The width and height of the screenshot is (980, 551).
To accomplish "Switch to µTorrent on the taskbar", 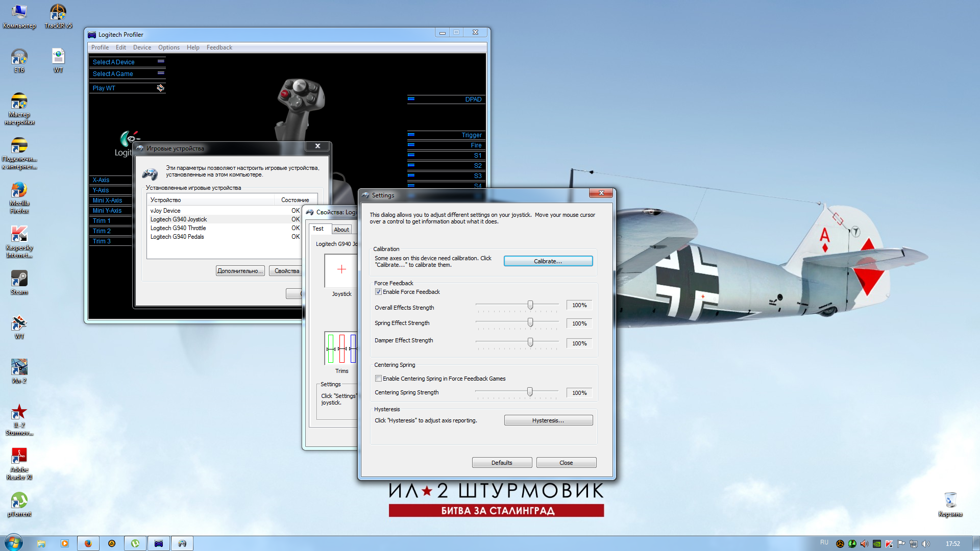I will coord(135,543).
